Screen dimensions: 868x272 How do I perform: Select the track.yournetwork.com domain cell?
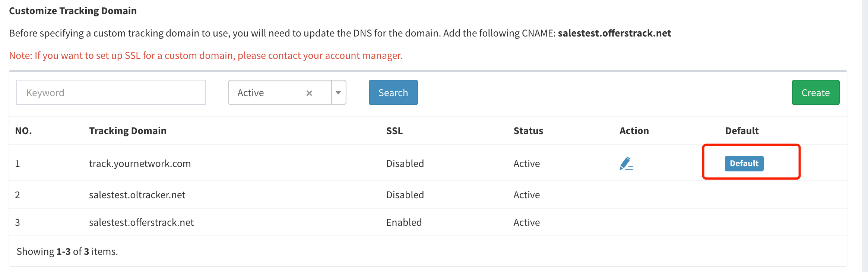pyautogui.click(x=140, y=164)
